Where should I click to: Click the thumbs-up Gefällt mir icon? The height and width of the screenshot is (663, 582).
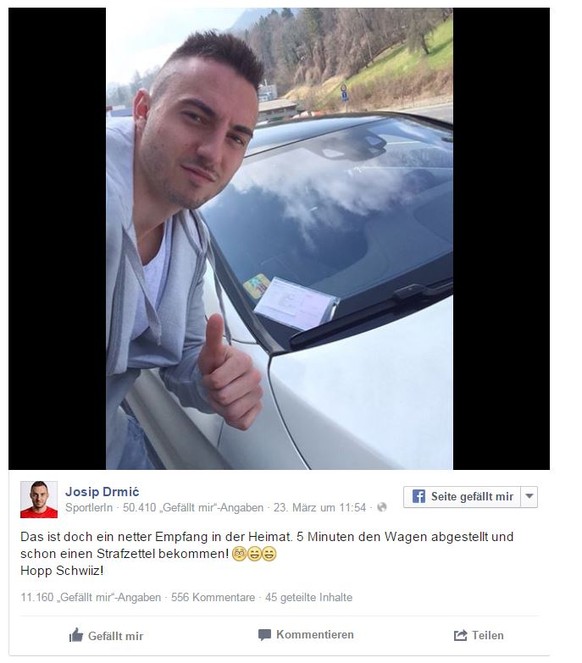click(x=76, y=635)
